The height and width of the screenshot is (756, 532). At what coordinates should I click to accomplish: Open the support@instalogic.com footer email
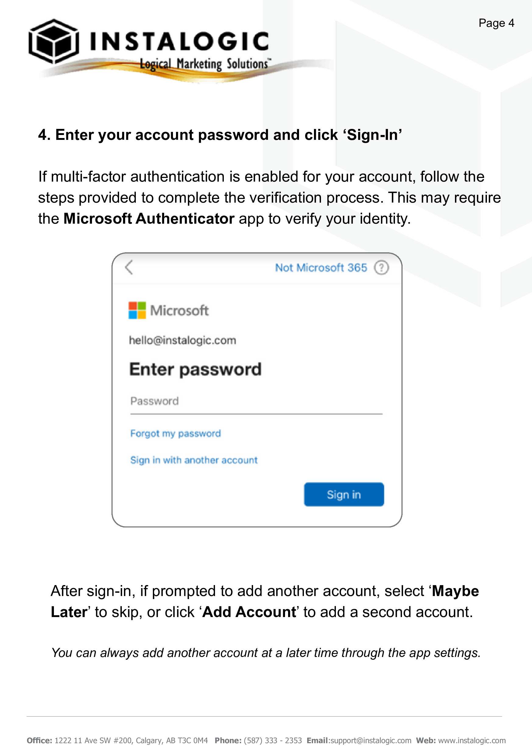371,740
